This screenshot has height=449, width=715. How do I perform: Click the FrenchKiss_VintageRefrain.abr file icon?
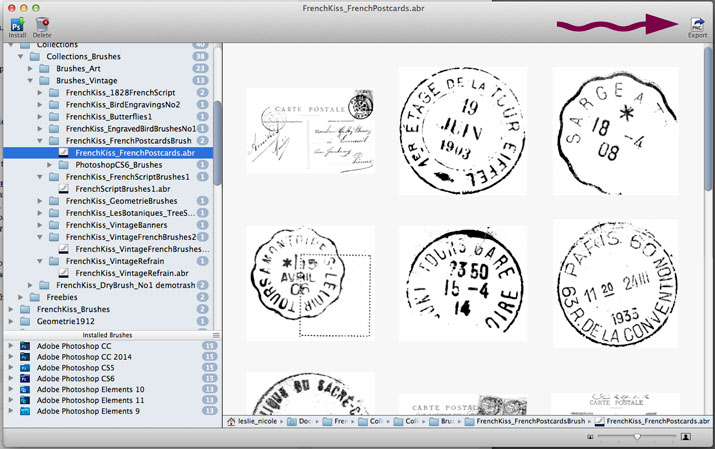pyautogui.click(x=64, y=273)
